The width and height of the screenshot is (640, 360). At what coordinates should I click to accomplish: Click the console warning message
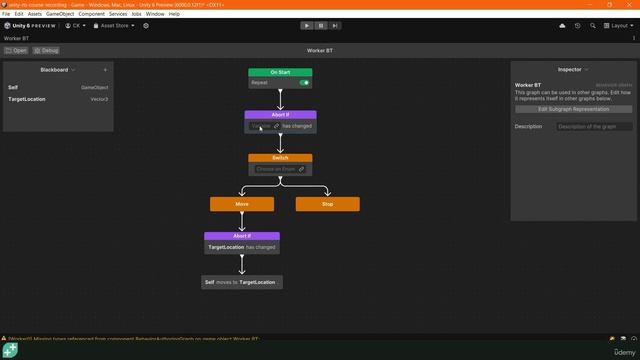133,339
